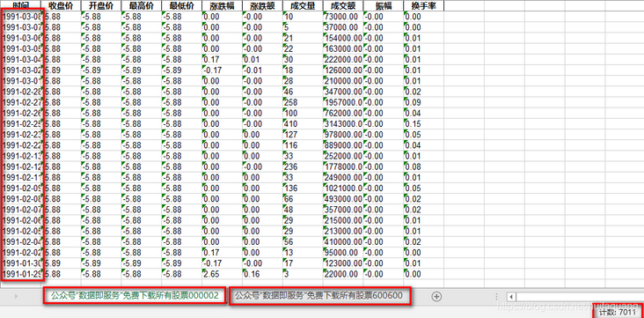The width and height of the screenshot is (644, 318).
Task: Select the 收盘价 column header
Action: pos(61,6)
